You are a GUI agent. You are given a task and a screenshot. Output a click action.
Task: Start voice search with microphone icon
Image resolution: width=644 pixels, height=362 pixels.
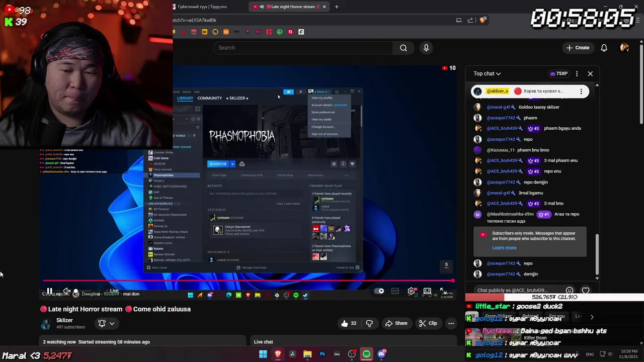click(x=426, y=48)
